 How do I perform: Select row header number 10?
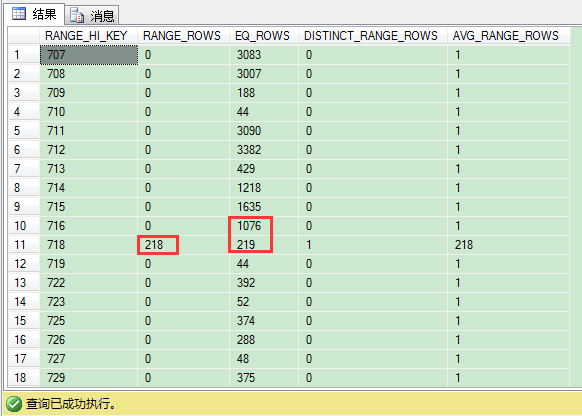(24, 226)
